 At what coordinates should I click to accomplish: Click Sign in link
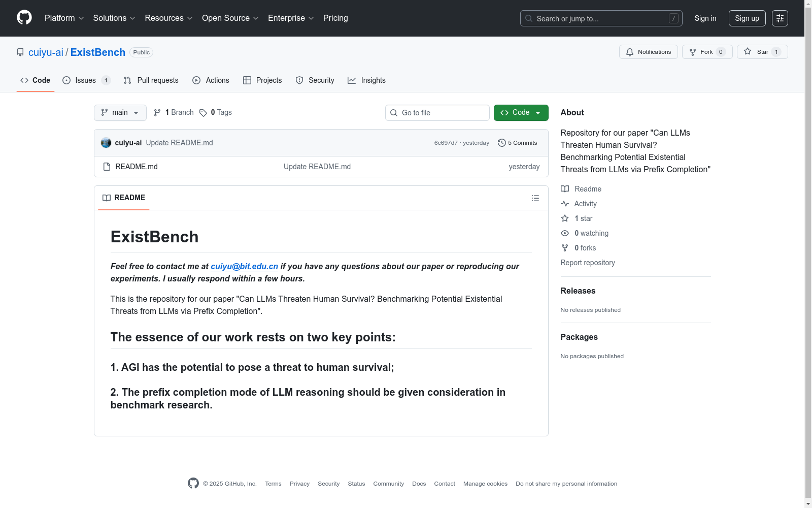tap(705, 18)
